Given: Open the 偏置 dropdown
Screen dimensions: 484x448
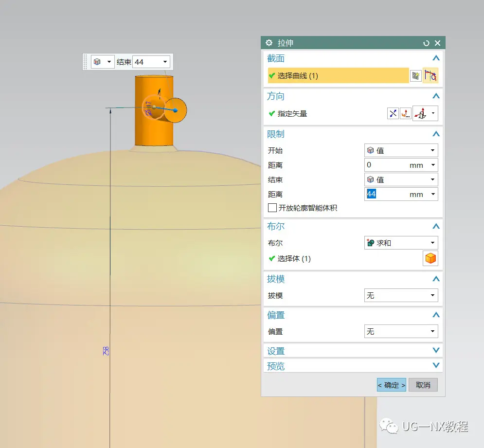Looking at the screenshot, I should pyautogui.click(x=401, y=331).
